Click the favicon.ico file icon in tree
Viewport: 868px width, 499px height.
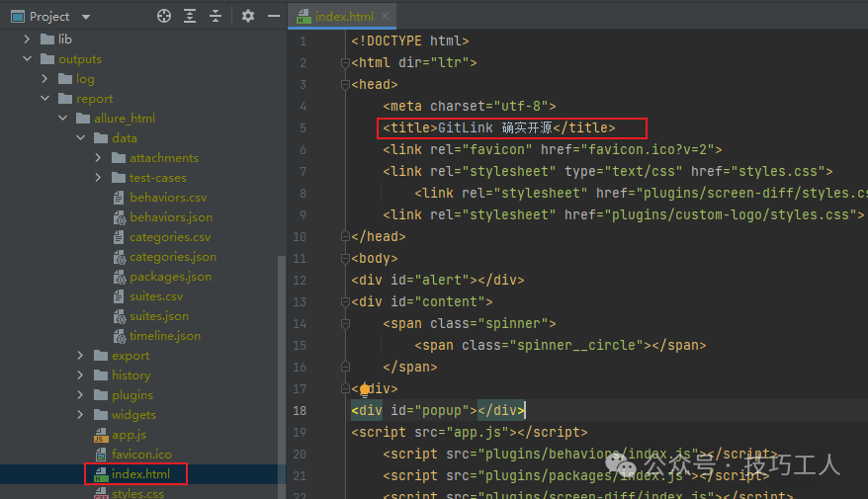coord(100,455)
